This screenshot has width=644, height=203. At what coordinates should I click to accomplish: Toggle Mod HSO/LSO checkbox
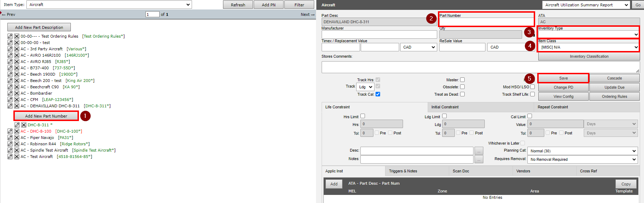(532, 87)
